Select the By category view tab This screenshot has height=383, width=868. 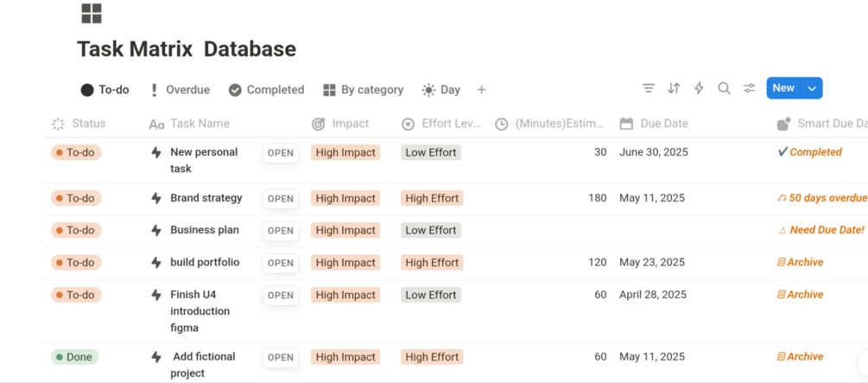[x=364, y=90]
